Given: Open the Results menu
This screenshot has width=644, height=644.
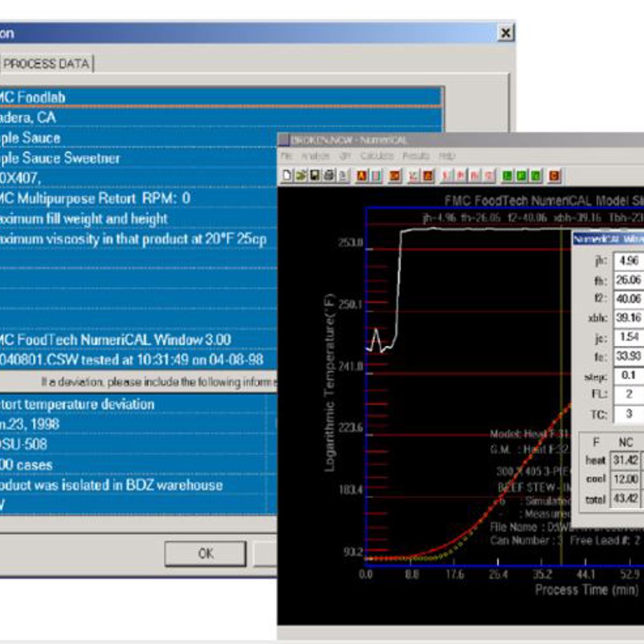Looking at the screenshot, I should tap(416, 156).
